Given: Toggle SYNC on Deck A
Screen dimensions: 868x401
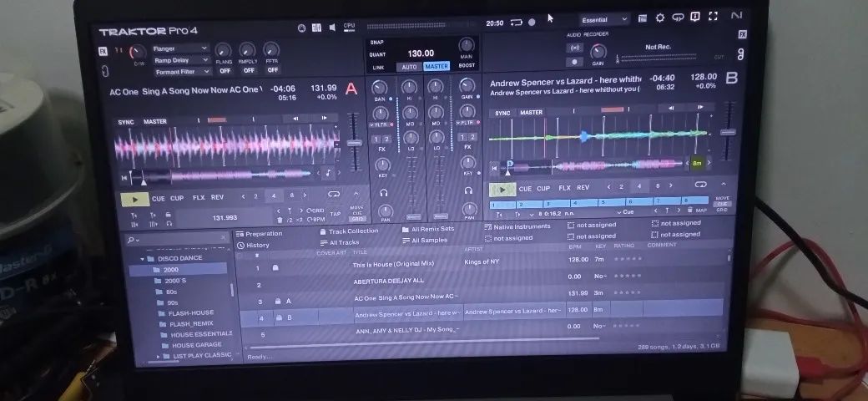Looking at the screenshot, I should (126, 122).
